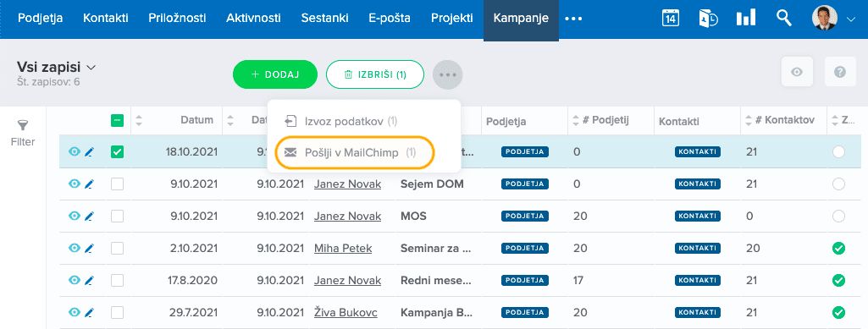868x329 pixels.
Task: Open the E-pošta tab
Action: point(390,19)
